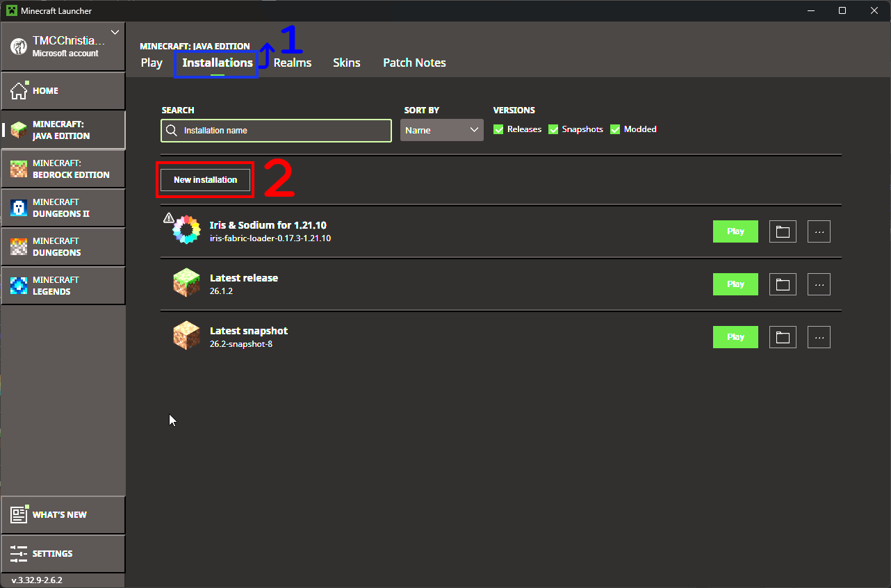Open Minecraft Dungeons II icon
The width and height of the screenshot is (891, 588).
coord(19,208)
